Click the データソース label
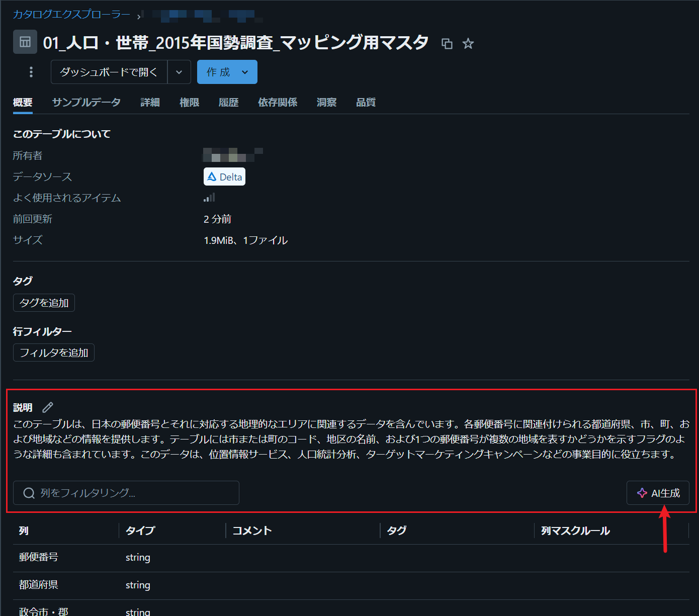Screen dimensions: 699x616 coord(42,177)
